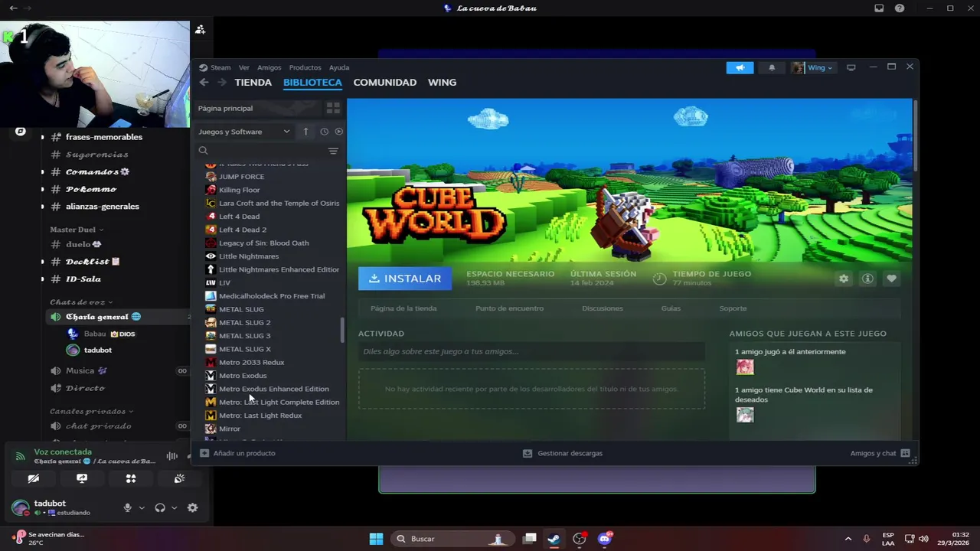Viewport: 980px width, 551px height.
Task: Open Discord help icon in title bar
Action: [900, 8]
